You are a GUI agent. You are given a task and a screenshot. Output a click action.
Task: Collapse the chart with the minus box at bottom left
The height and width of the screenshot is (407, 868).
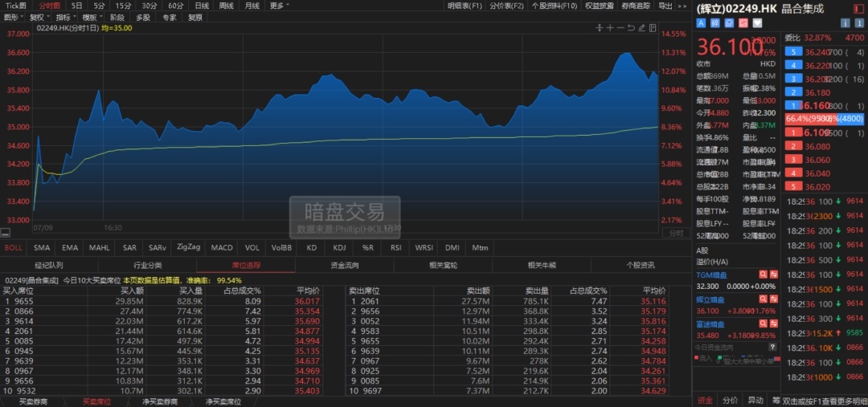coord(5,233)
